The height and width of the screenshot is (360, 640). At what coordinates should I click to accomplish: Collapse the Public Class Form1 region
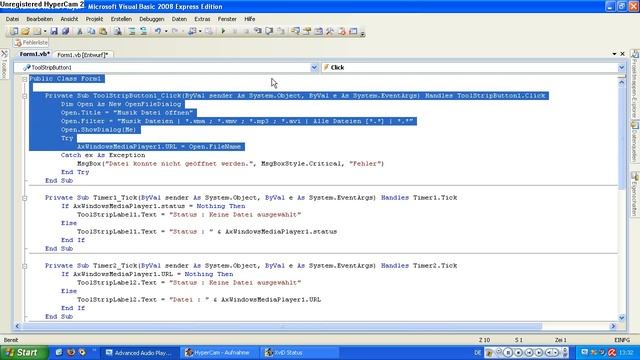(x=24, y=79)
